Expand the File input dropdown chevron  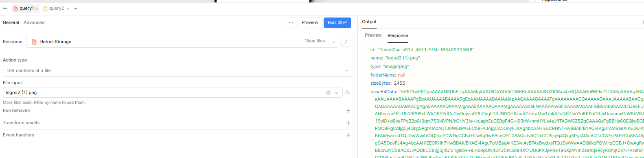tap(337, 93)
